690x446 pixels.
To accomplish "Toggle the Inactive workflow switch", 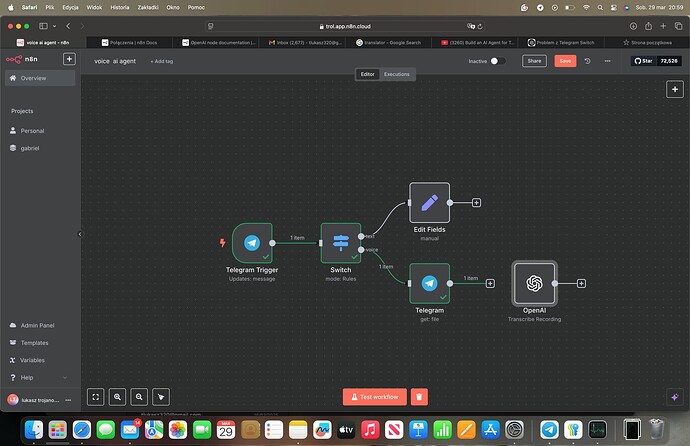I will tap(498, 61).
